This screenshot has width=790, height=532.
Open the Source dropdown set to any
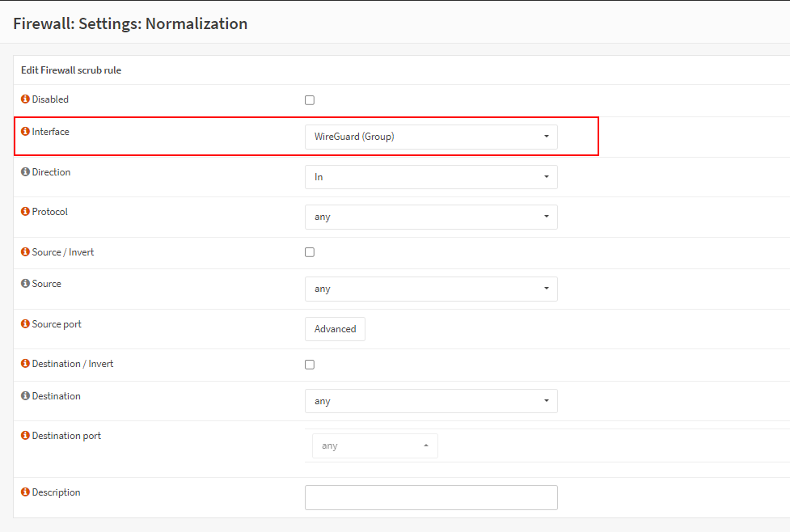pyautogui.click(x=431, y=289)
